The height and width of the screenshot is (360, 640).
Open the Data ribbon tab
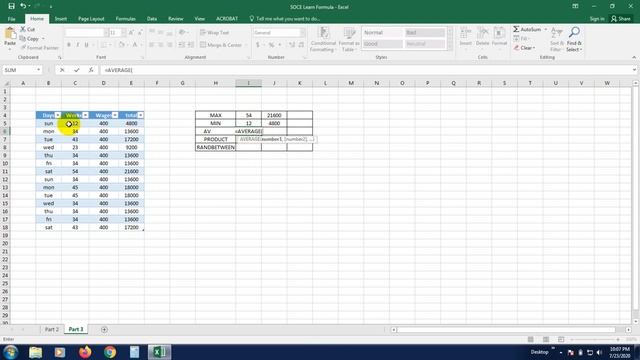[x=152, y=19]
